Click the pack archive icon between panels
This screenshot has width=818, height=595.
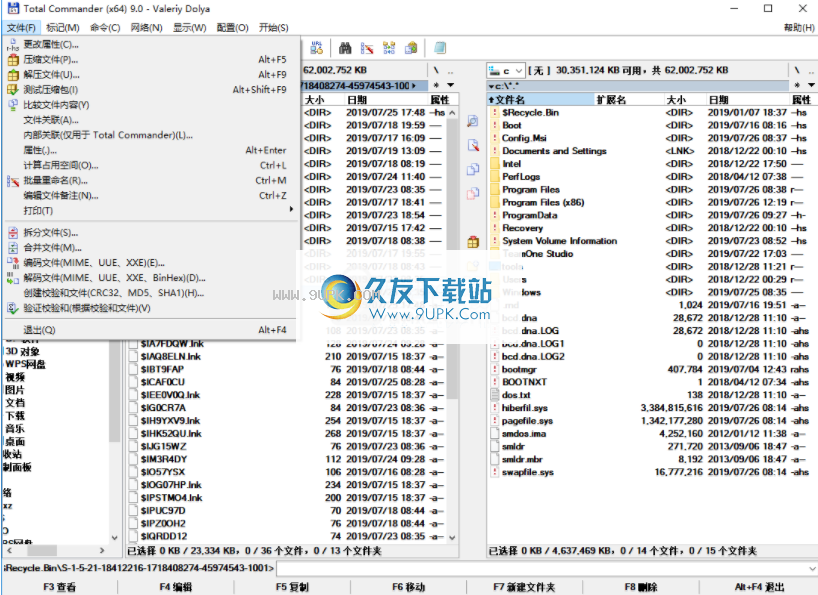pyautogui.click(x=473, y=241)
